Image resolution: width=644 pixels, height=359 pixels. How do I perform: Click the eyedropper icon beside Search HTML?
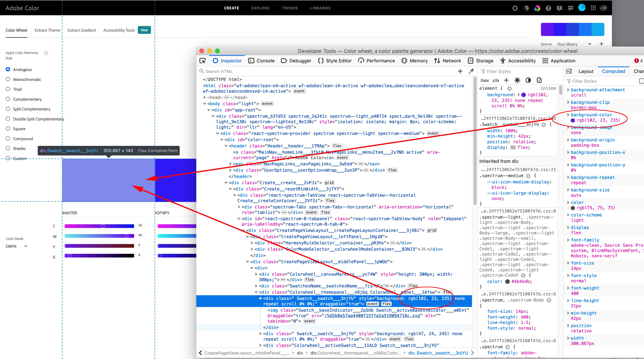click(471, 71)
